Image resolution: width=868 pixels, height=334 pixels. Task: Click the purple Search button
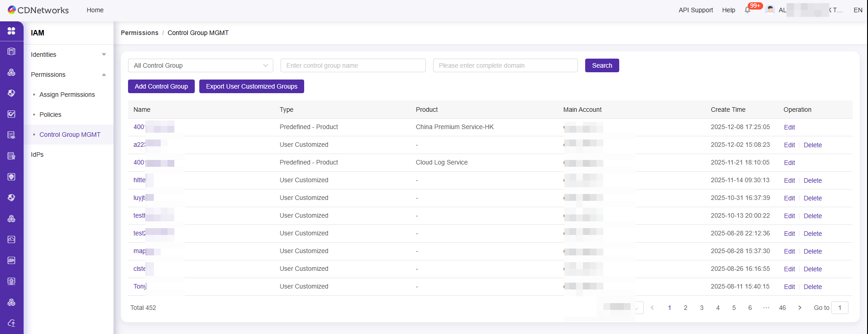602,65
